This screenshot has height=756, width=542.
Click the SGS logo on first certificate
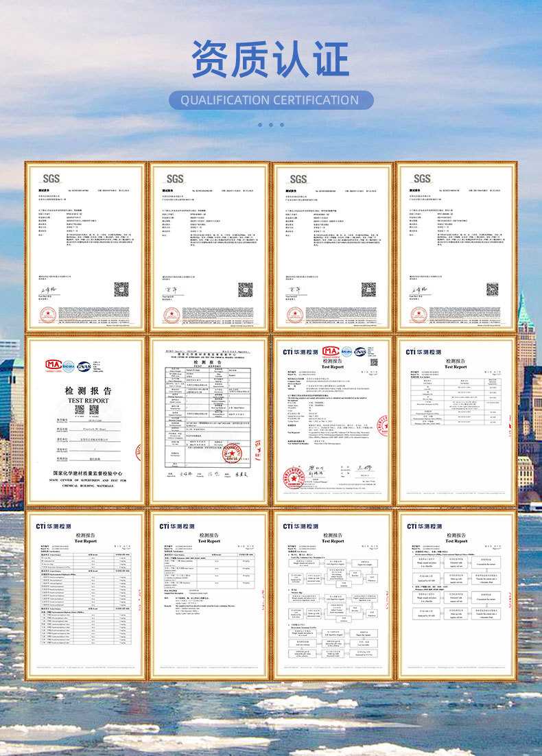[x=51, y=179]
